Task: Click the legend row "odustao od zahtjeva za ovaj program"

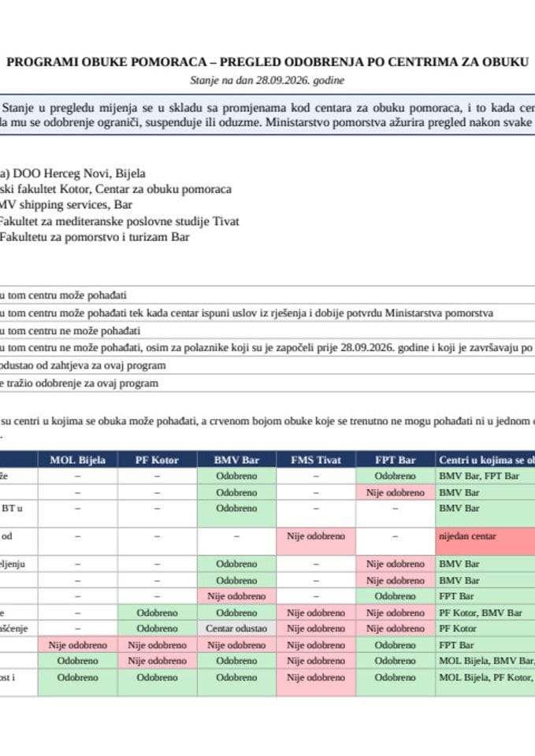Action: tap(267, 365)
